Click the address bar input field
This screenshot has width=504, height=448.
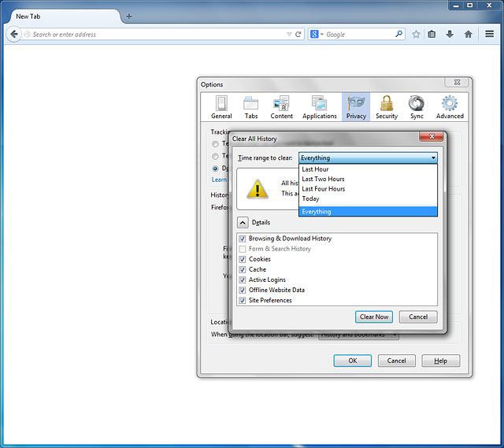(x=157, y=35)
